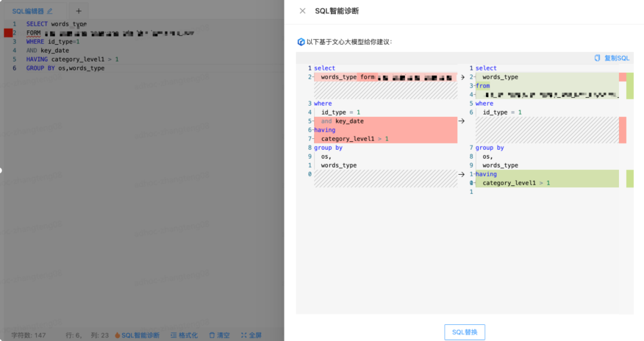Image resolution: width=644 pixels, height=341 pixels.
Task: Run SQL智能诊断 from the bottom bar
Action: (x=140, y=335)
